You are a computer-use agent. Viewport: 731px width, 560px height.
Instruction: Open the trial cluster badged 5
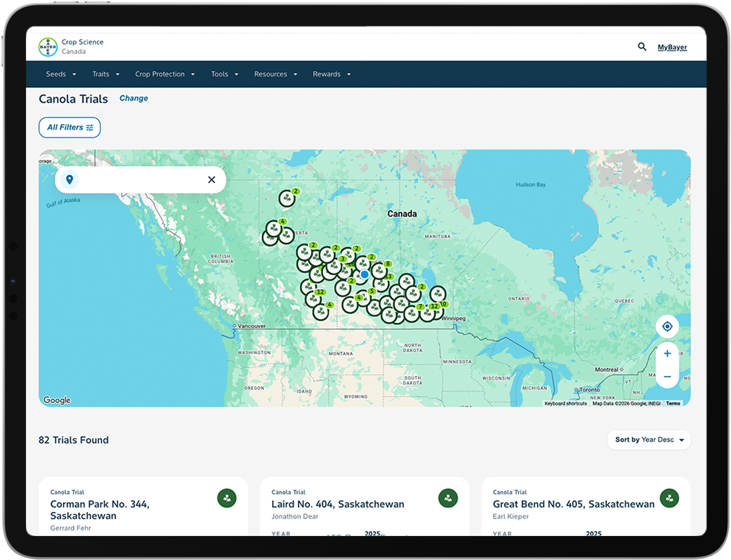pos(365,297)
